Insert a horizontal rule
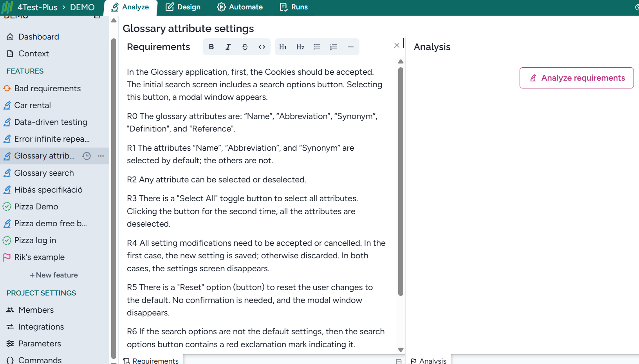 350,47
